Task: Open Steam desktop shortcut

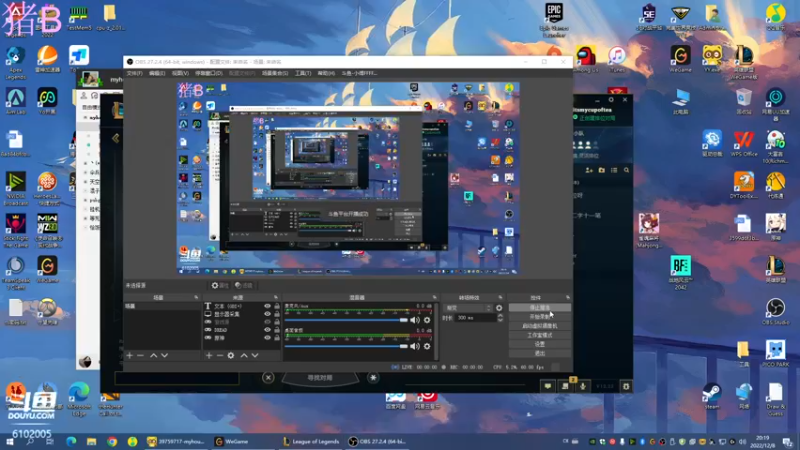Action: pyautogui.click(x=712, y=397)
